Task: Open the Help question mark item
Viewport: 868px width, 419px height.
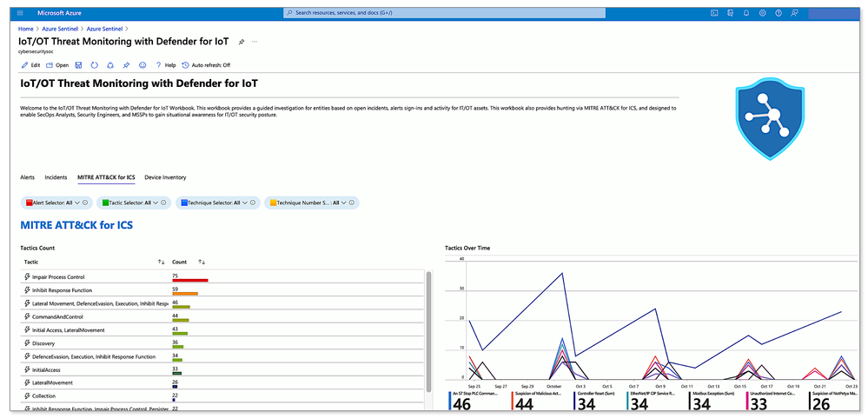Action: tap(165, 64)
